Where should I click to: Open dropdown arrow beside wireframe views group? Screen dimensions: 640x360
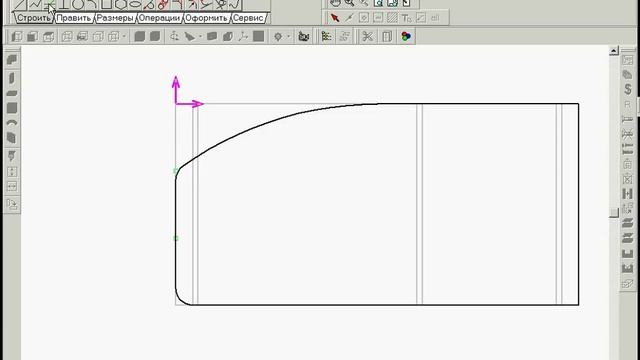(124, 36)
